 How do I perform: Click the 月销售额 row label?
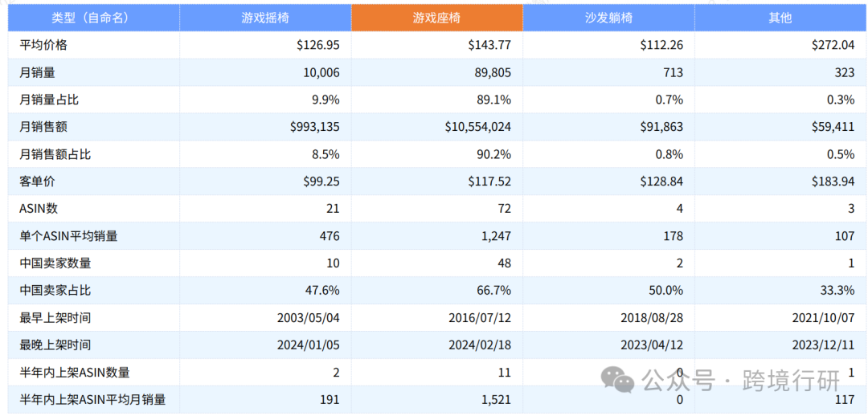point(43,127)
